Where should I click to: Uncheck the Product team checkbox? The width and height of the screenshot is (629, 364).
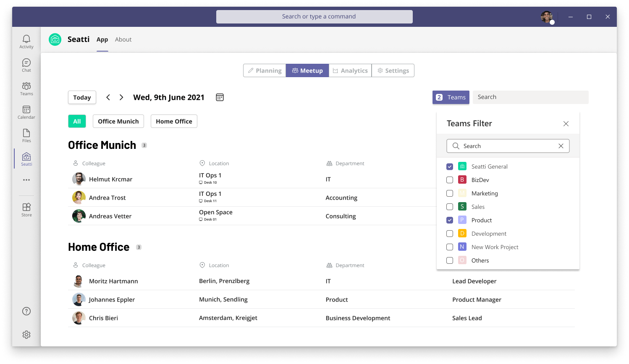(450, 220)
